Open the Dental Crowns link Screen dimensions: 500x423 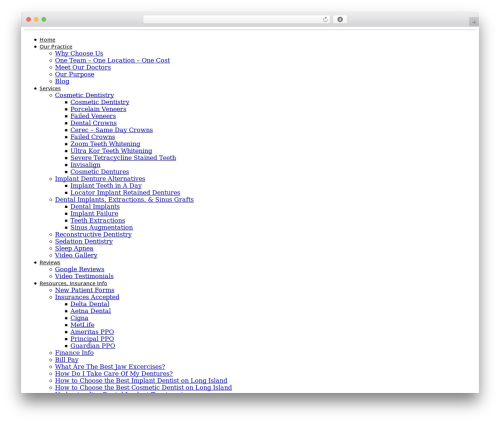pos(93,123)
